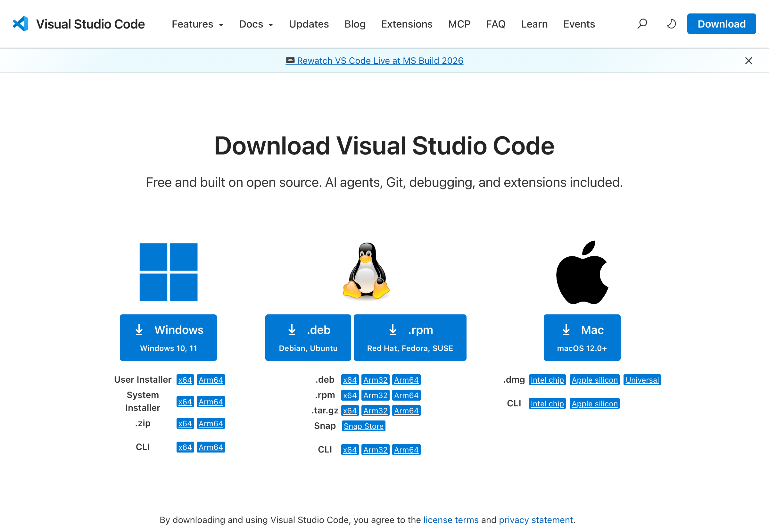This screenshot has height=532, width=769.
Task: Download Linux .deb x64 package
Action: 350,380
